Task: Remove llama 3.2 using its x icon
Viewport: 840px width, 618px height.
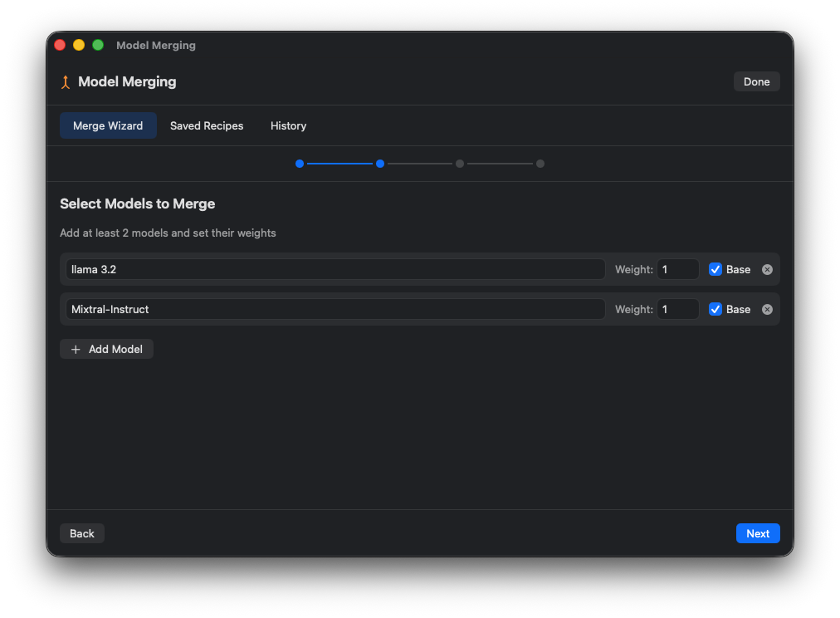Action: pyautogui.click(x=767, y=269)
